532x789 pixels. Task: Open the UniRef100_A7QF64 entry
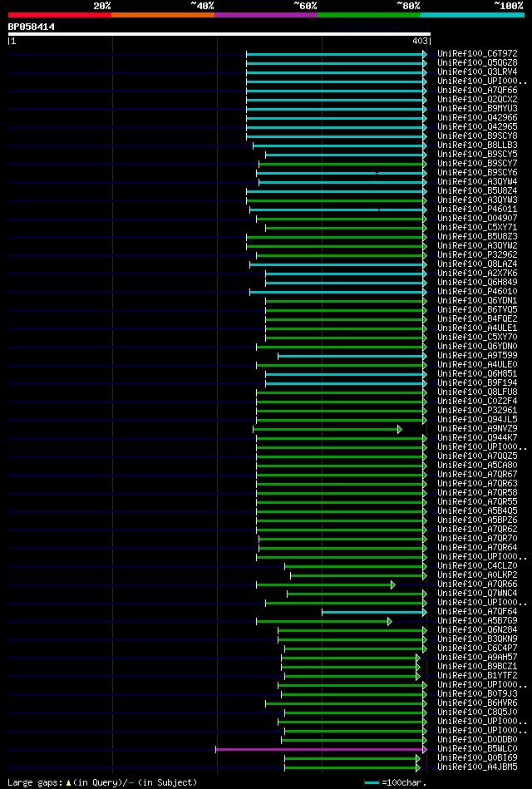tap(477, 613)
